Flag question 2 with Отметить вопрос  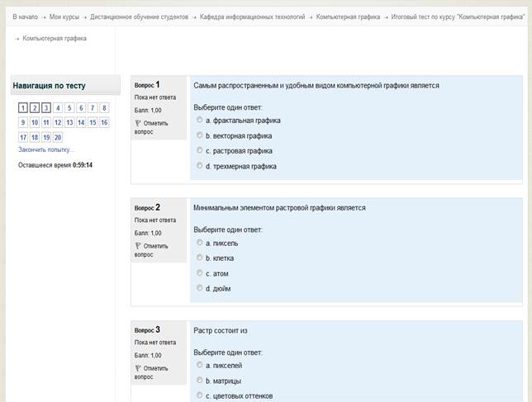(151, 250)
